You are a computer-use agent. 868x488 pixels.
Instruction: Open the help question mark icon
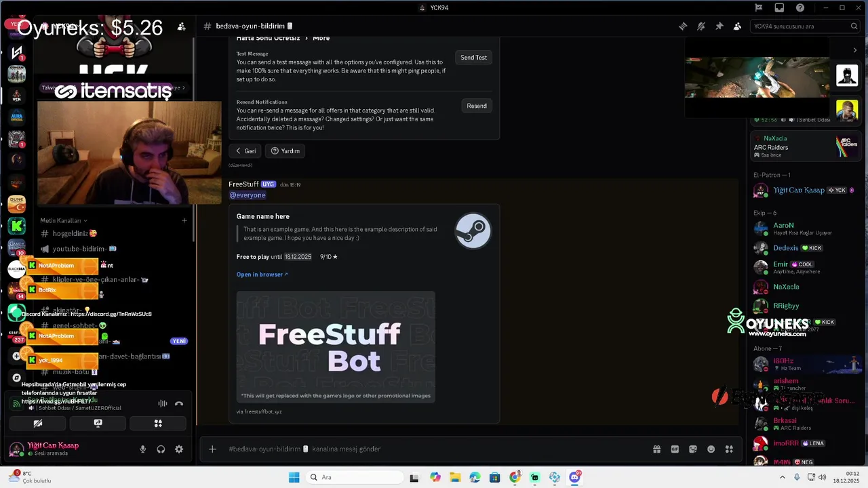(800, 7)
